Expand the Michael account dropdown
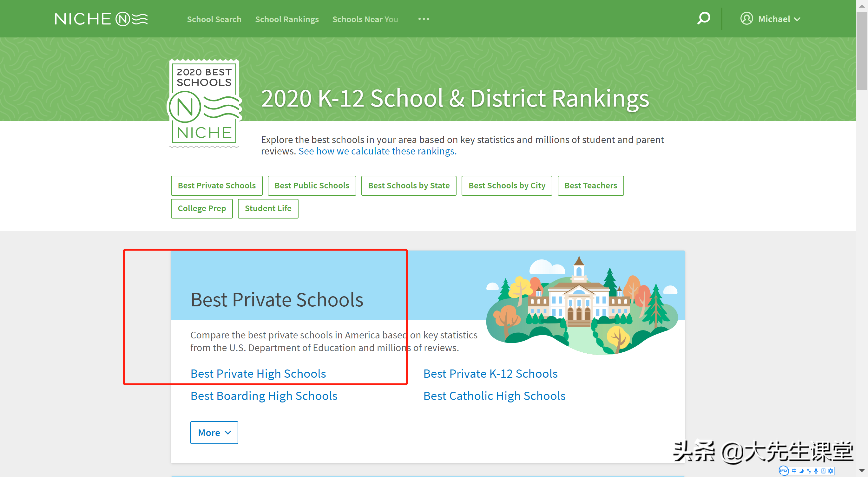 coord(778,19)
